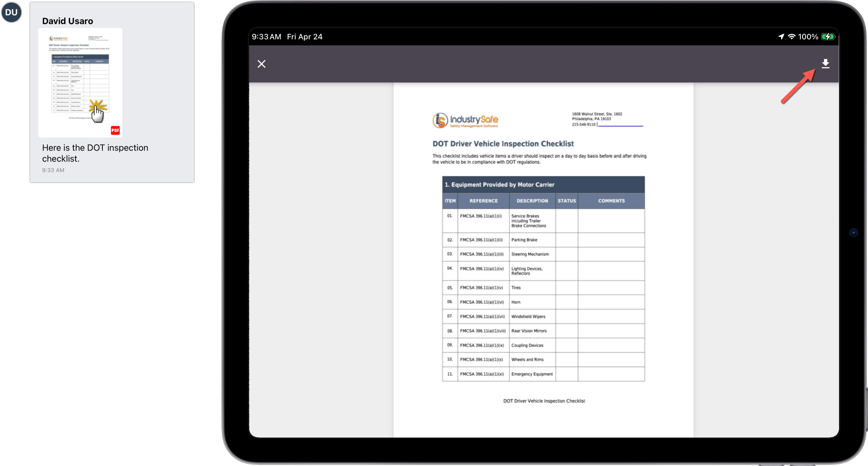The height and width of the screenshot is (466, 868).
Task: Click the Windshield Wipers description cell
Action: pos(532,316)
